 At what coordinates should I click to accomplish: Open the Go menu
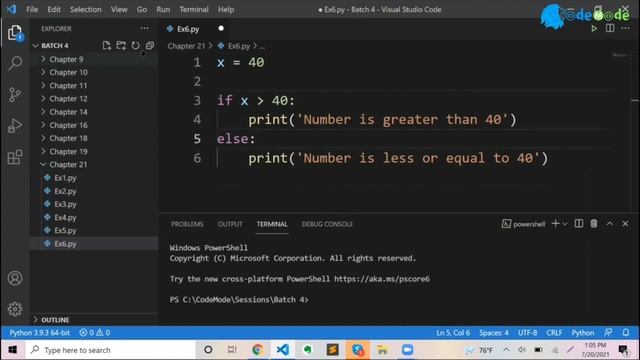(x=142, y=9)
